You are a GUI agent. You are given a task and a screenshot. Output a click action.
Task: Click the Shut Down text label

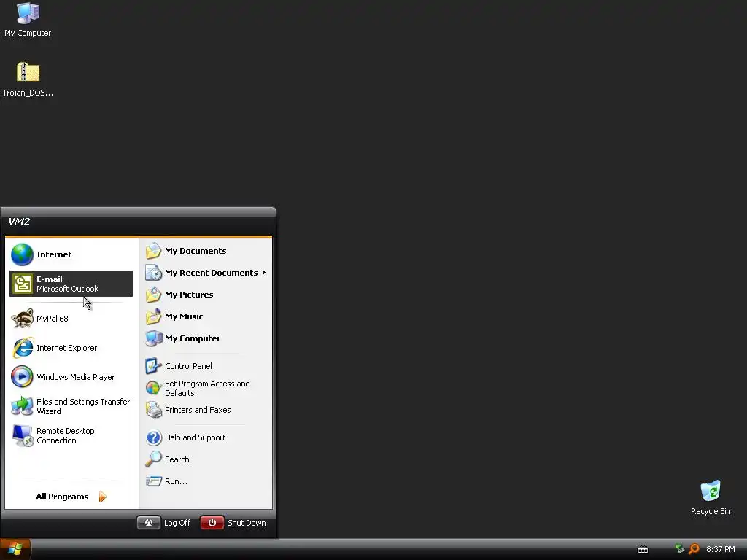click(x=247, y=523)
